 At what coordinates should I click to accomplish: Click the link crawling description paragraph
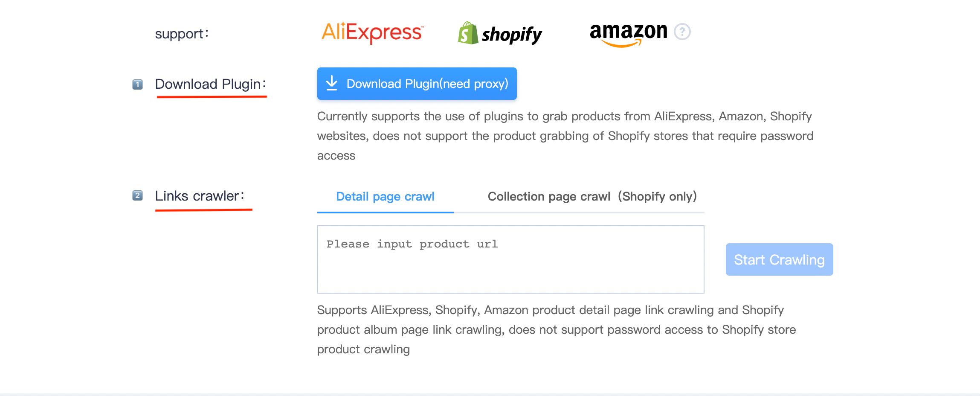click(556, 329)
